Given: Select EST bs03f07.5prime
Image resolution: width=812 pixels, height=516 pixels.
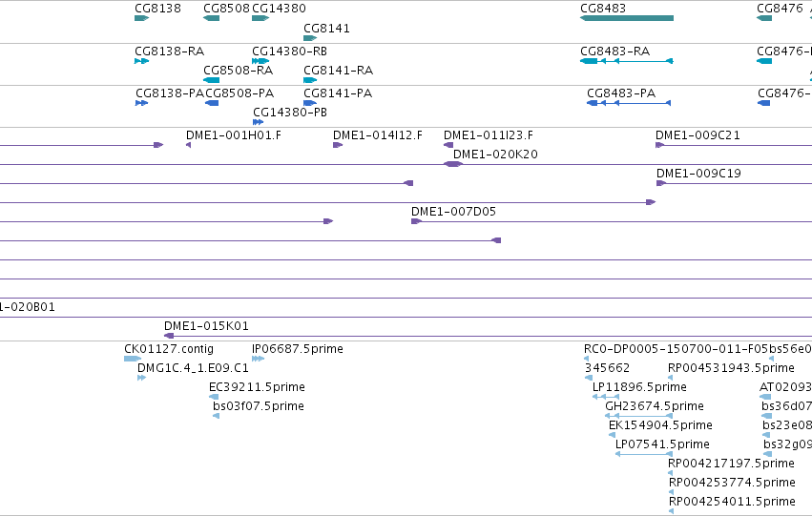Looking at the screenshot, I should [259, 406].
